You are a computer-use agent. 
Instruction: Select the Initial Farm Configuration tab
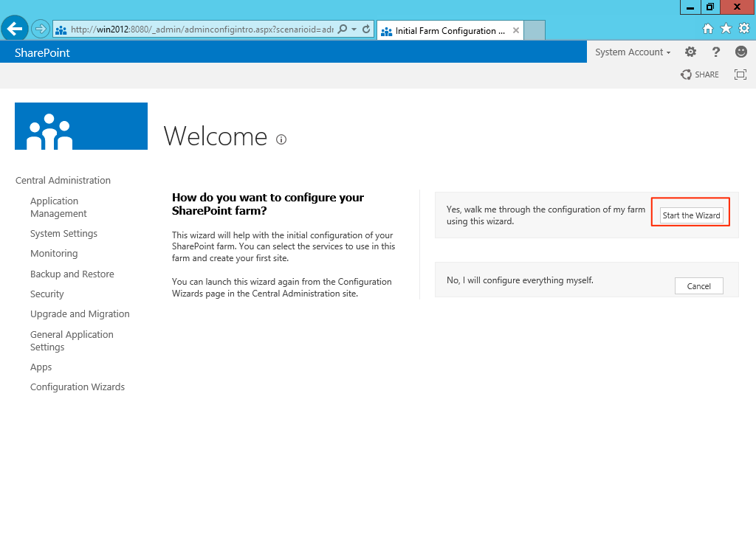[x=450, y=31]
